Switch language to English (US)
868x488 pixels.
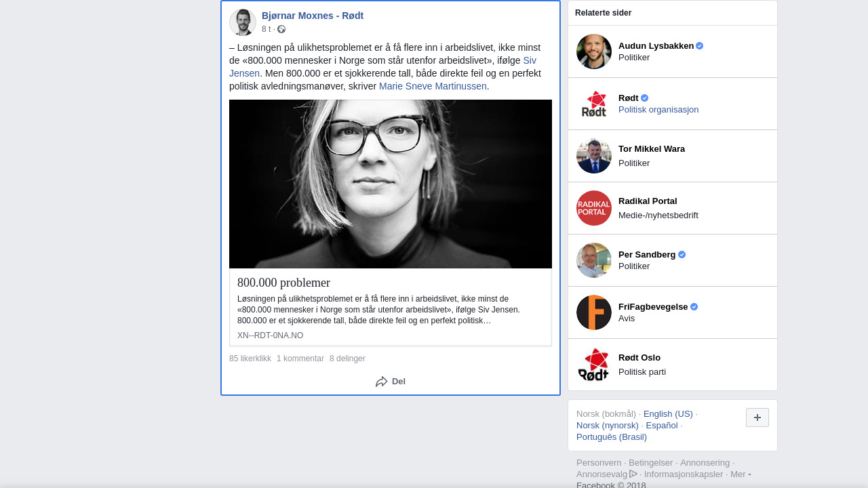[x=668, y=414]
